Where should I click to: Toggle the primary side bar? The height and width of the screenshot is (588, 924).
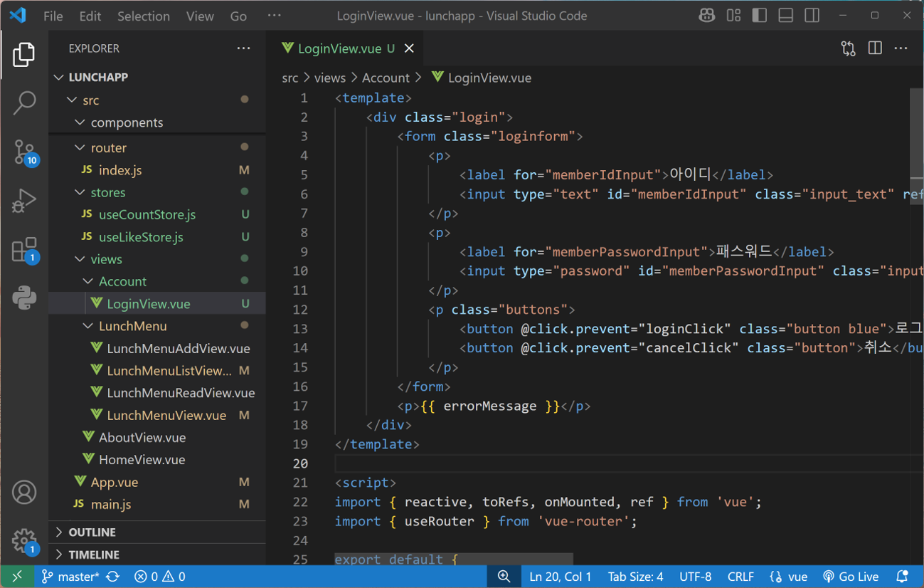(x=760, y=16)
